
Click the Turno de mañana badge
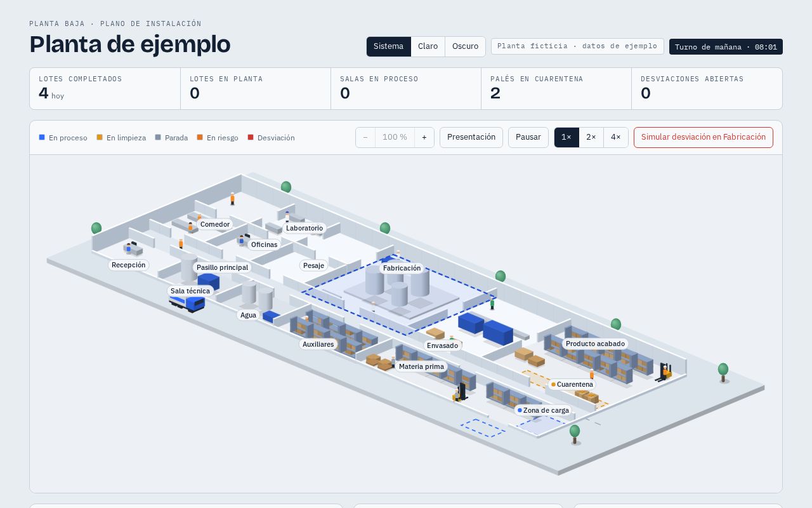(726, 47)
